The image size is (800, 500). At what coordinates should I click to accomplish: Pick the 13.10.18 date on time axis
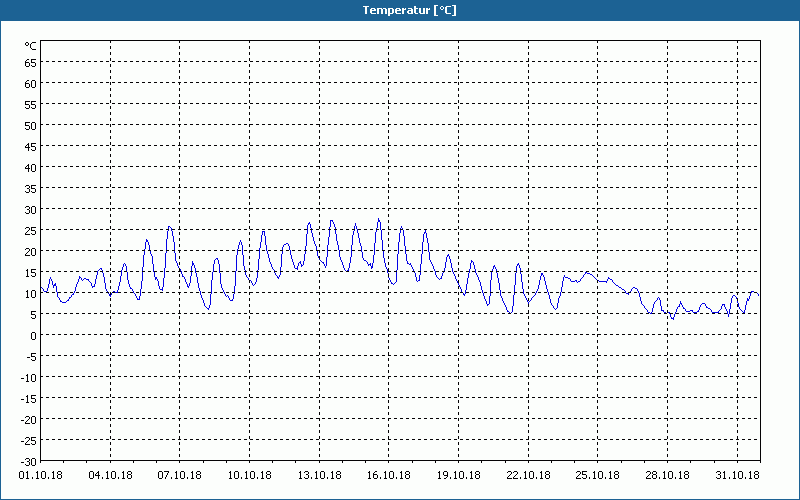click(319, 475)
